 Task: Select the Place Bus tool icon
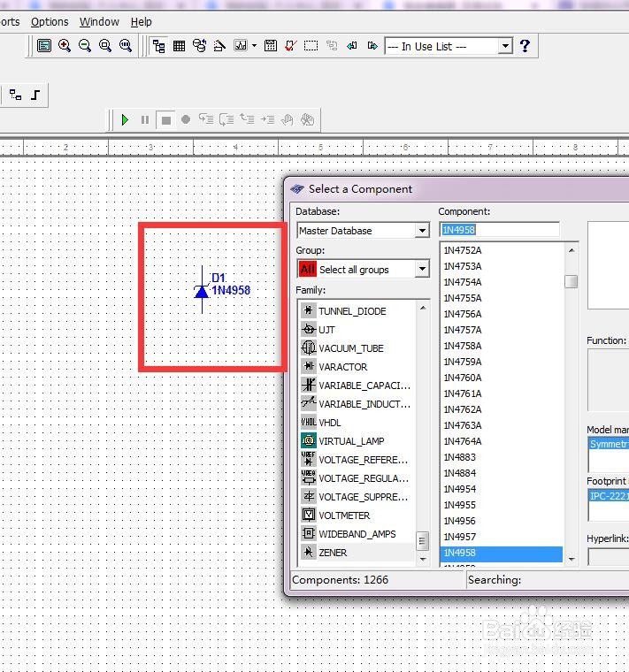(35, 95)
